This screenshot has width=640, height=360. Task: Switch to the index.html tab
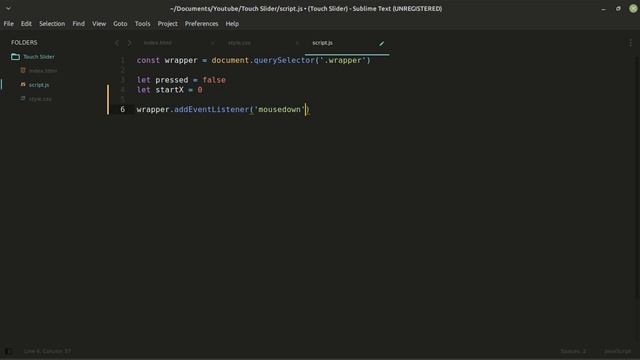point(158,43)
